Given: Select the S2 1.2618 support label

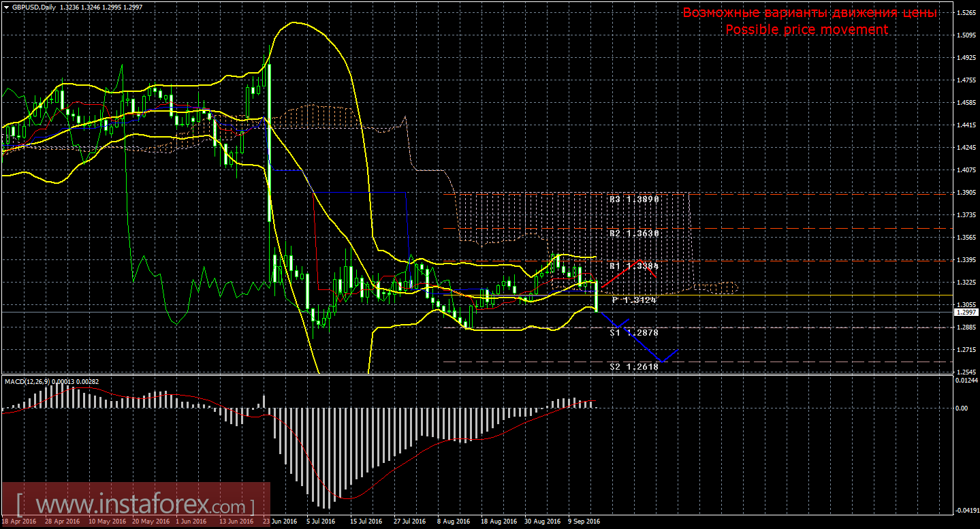Looking at the screenshot, I should 634,366.
